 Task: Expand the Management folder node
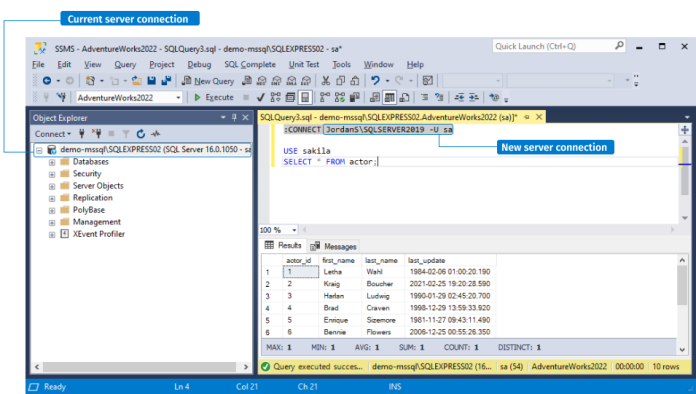(x=52, y=222)
